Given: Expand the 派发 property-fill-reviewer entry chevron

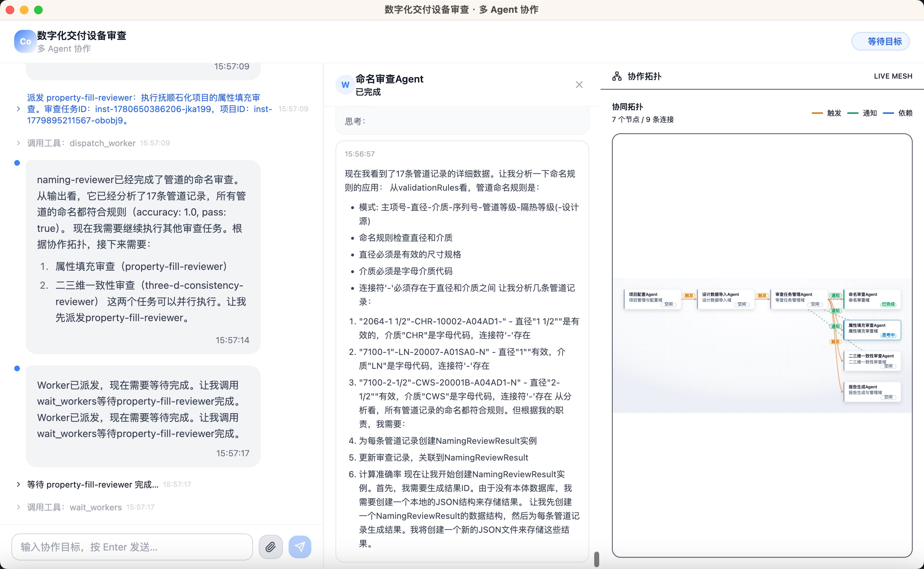Looking at the screenshot, I should point(18,109).
